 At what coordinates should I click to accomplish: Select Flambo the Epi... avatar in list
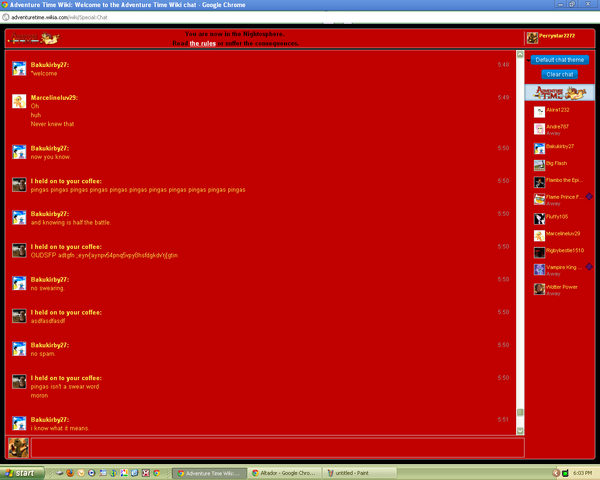click(x=539, y=182)
